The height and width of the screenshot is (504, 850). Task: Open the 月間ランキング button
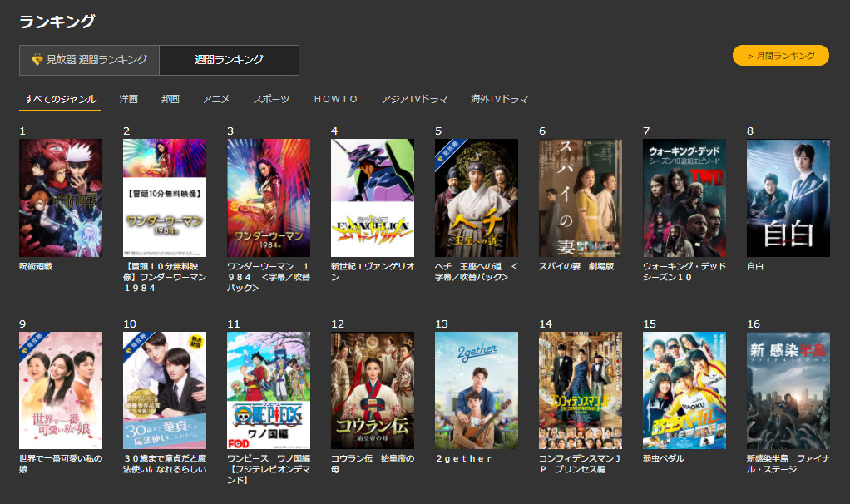(x=781, y=55)
